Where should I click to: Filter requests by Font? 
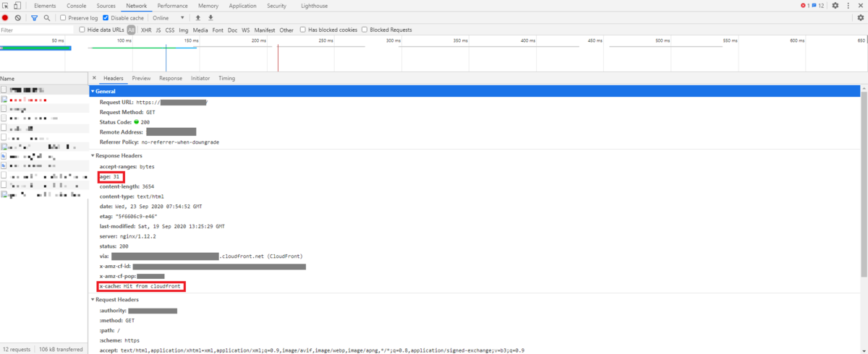[218, 30]
